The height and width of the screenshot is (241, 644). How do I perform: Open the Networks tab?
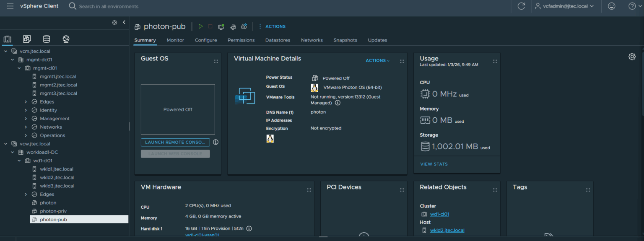point(312,40)
